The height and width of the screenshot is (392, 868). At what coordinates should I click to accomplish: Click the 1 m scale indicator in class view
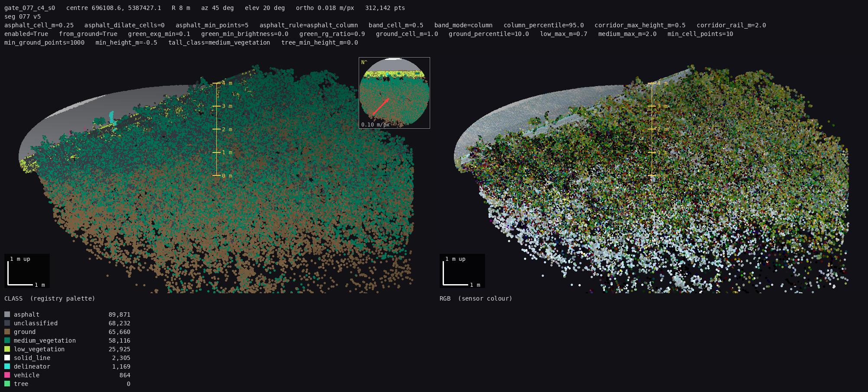[x=27, y=271]
